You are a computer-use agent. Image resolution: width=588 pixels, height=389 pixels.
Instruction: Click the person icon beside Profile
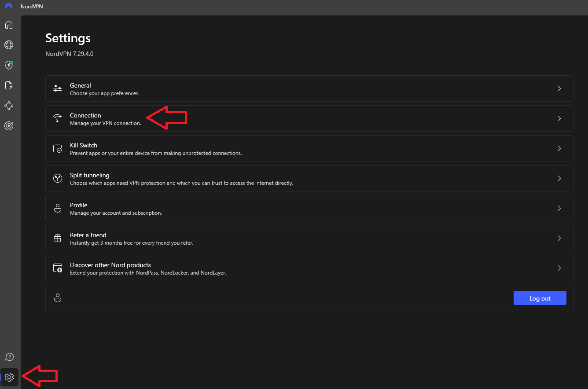58,208
